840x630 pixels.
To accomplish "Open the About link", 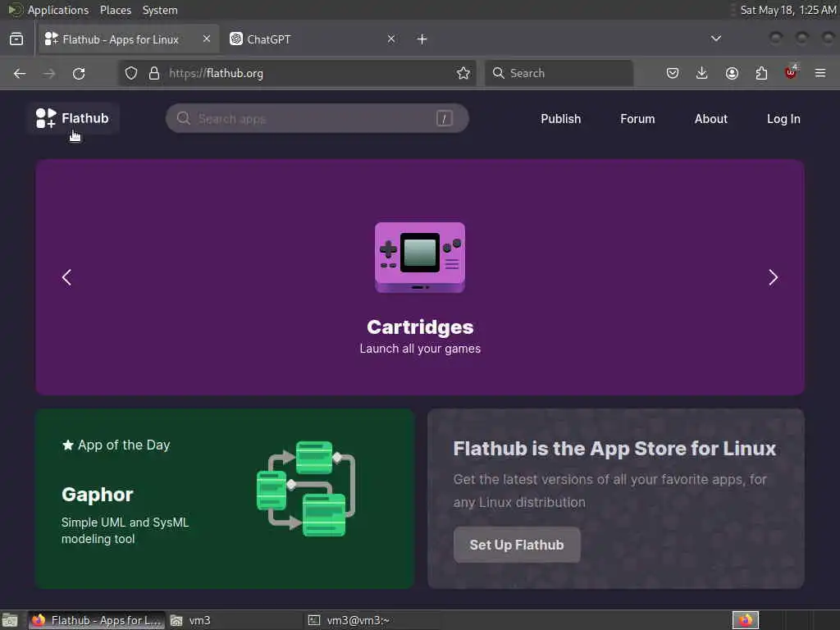I will click(x=711, y=119).
